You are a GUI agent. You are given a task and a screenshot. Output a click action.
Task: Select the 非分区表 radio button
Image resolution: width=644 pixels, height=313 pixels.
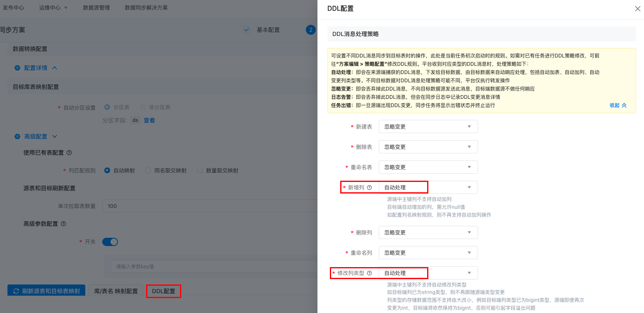point(143,107)
